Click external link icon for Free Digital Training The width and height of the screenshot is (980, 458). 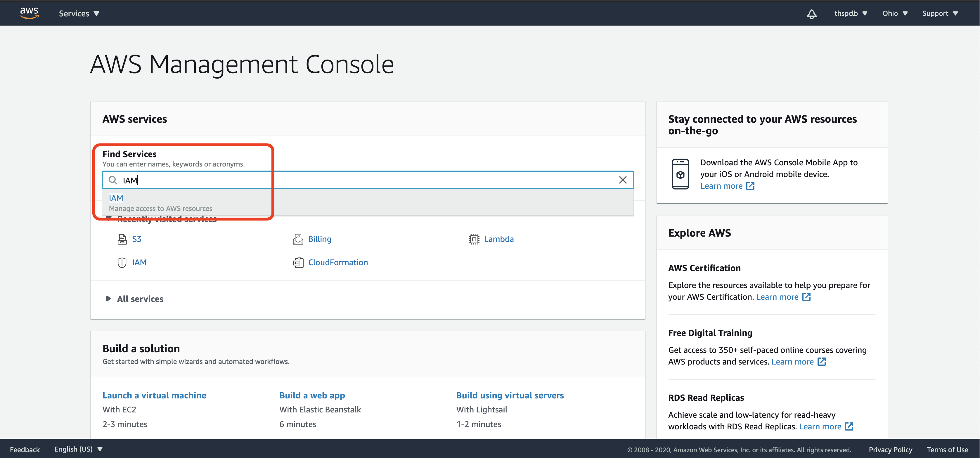click(x=822, y=362)
